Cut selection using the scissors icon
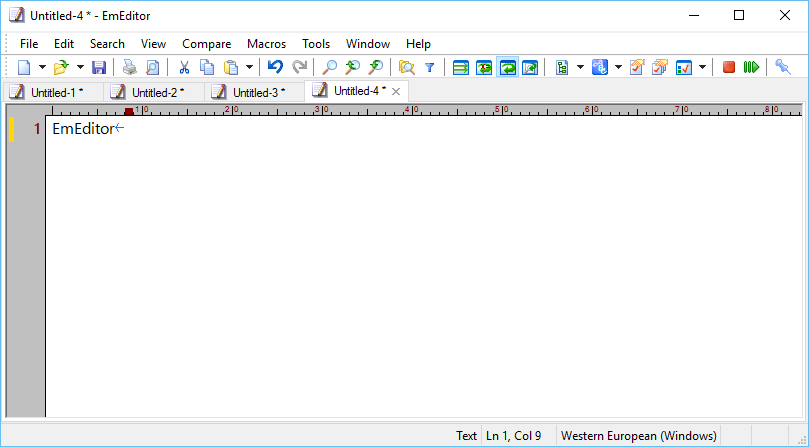 click(x=184, y=67)
